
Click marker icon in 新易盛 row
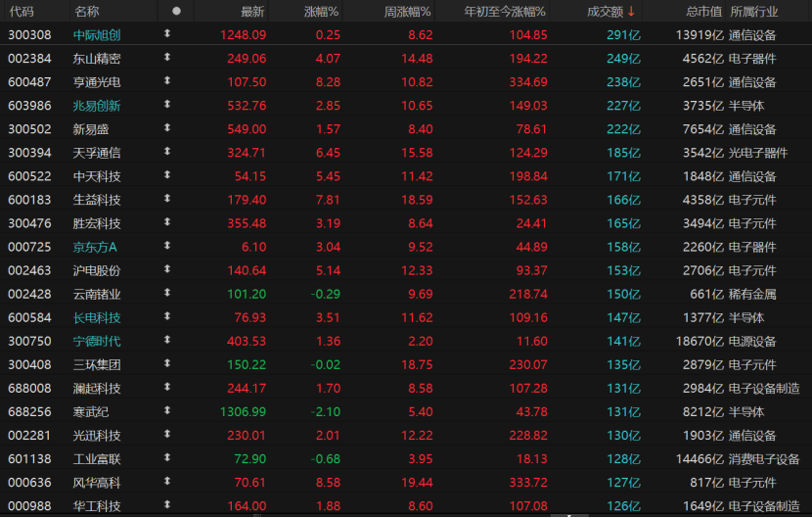(167, 128)
